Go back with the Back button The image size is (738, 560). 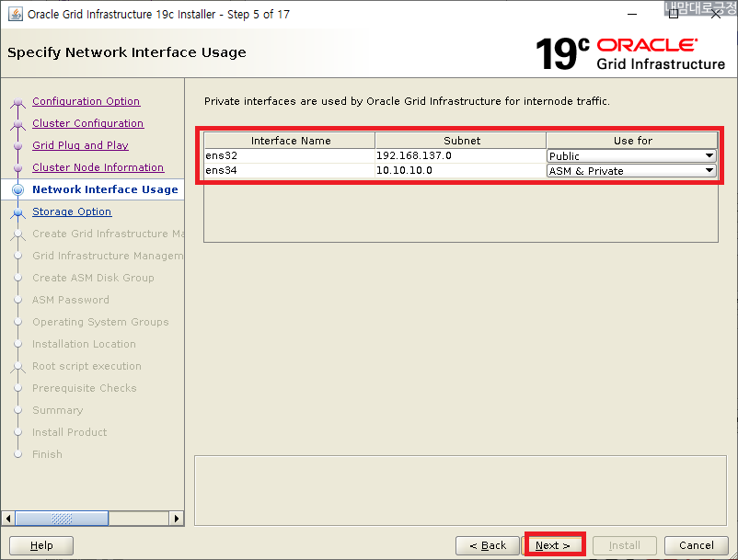488,545
